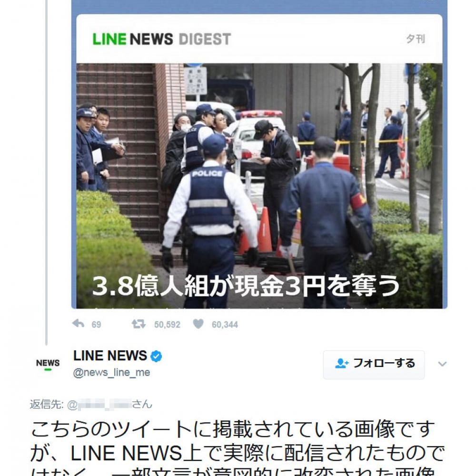Open the LINE NEWS account name
Screen dimensions: 476x476
(x=110, y=356)
